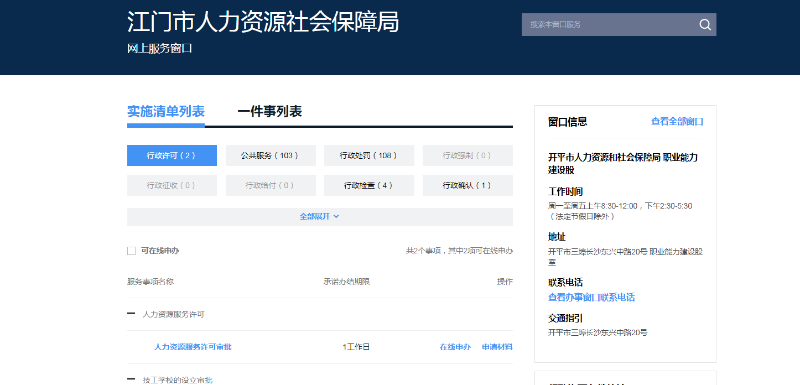Switch to 实施清单列表 tab
The image size is (800, 385).
click(x=166, y=111)
